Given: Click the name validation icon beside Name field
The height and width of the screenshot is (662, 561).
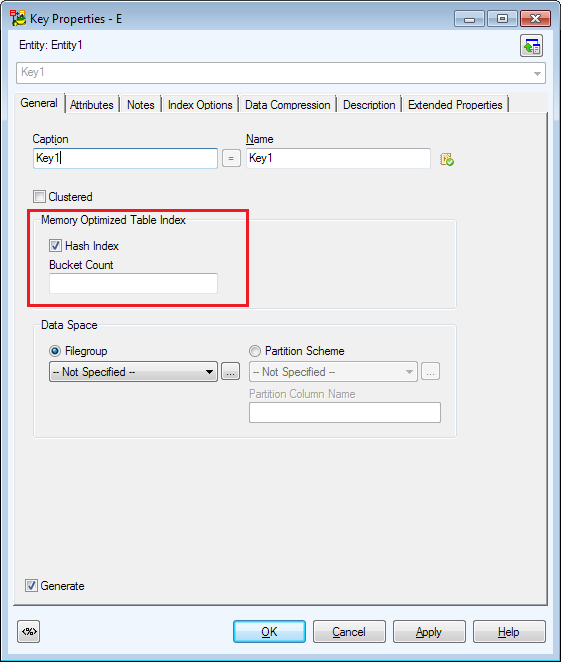Looking at the screenshot, I should (x=447, y=159).
